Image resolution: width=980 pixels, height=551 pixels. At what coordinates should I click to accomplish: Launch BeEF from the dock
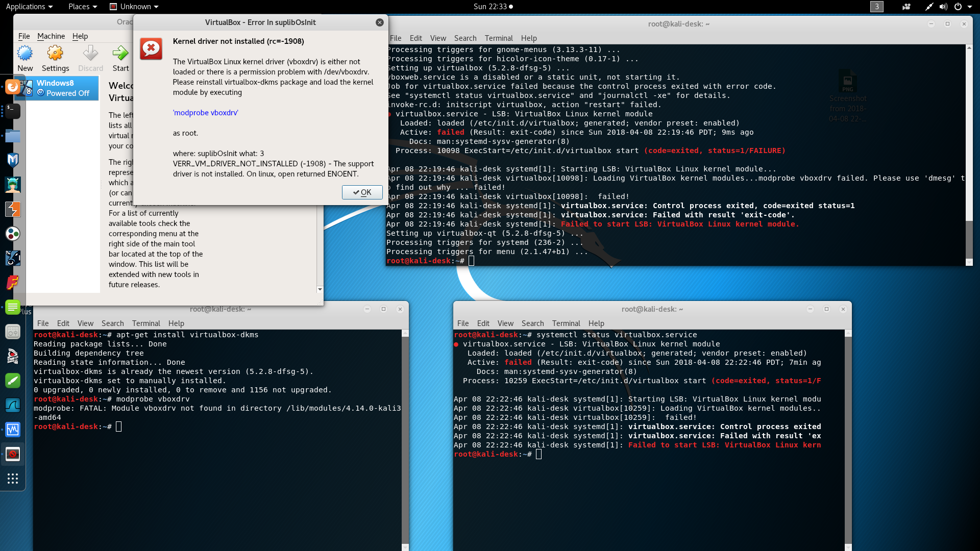(x=13, y=258)
